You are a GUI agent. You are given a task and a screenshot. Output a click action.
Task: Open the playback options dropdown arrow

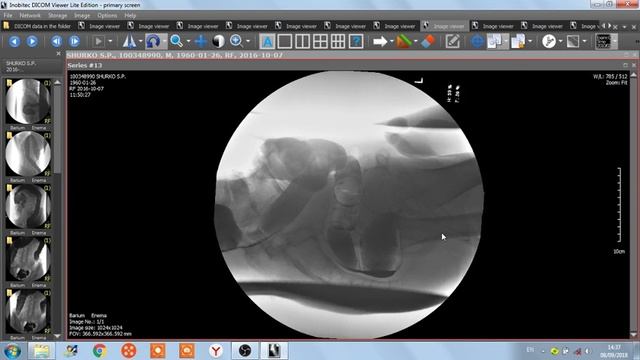coord(110,41)
